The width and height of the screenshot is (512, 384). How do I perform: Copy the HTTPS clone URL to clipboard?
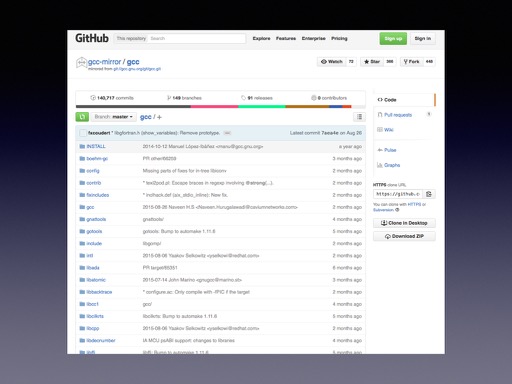(x=429, y=194)
